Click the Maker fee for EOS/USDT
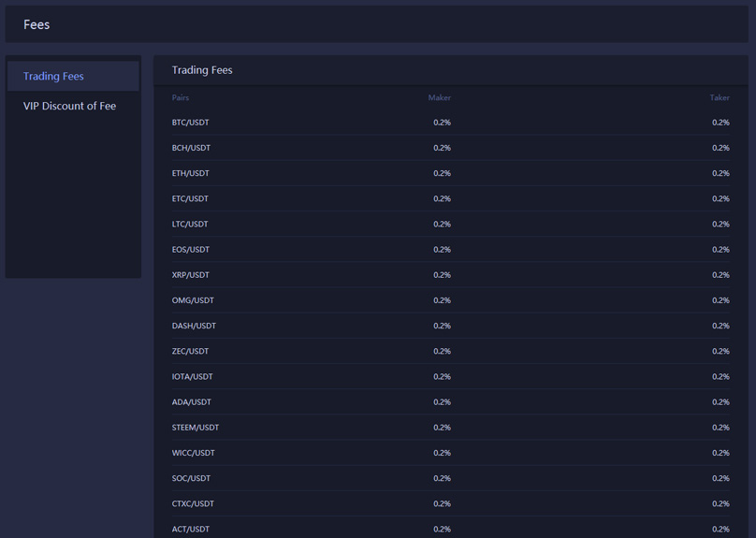 click(442, 250)
